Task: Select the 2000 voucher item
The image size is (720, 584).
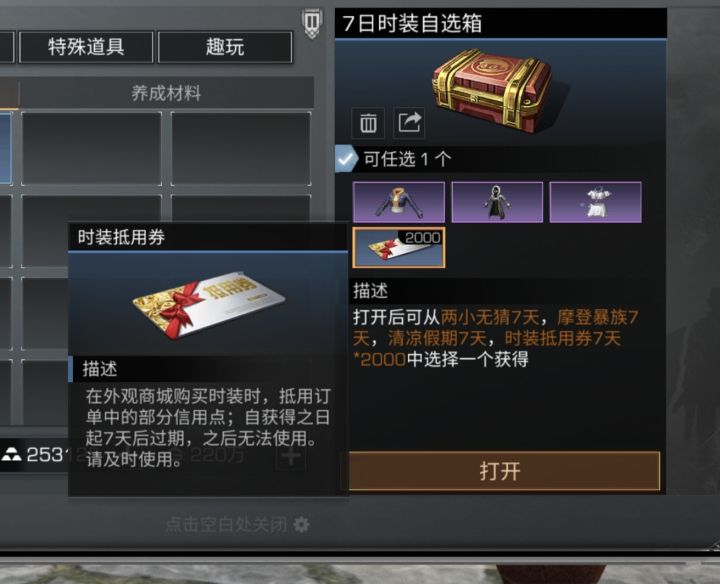Action: coord(399,247)
